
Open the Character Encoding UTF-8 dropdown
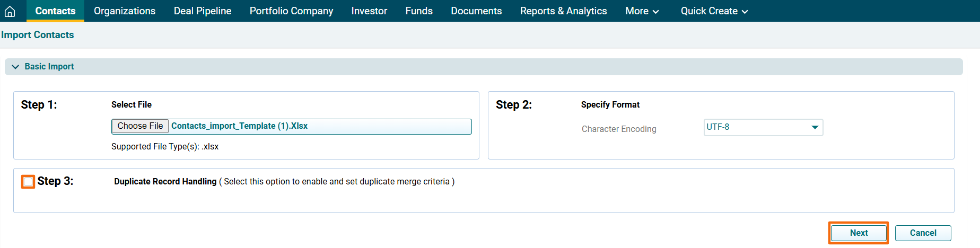pyautogui.click(x=763, y=127)
